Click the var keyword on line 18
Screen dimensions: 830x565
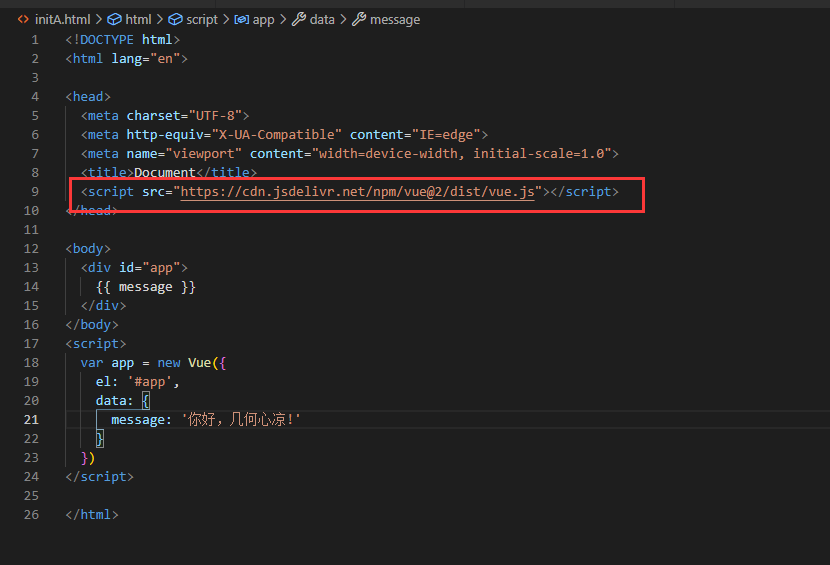click(x=92, y=363)
